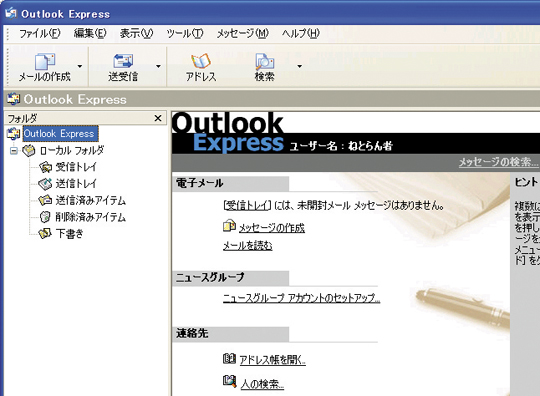Click the メールの作成 toolbar icon
Image resolution: width=540 pixels, height=396 pixels.
click(x=45, y=62)
